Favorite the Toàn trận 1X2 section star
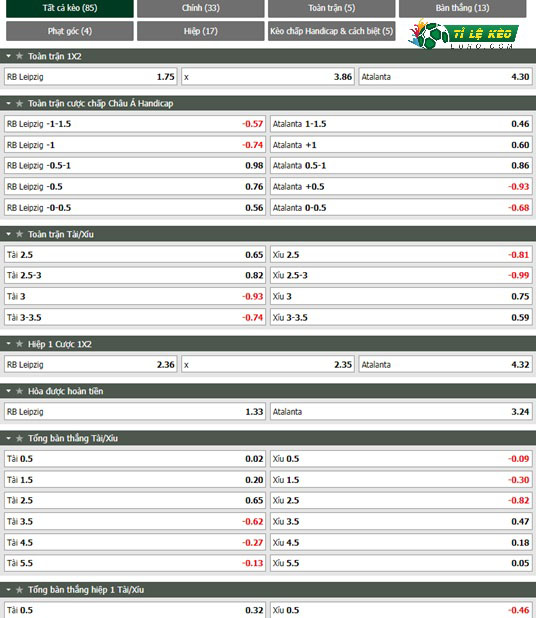The width and height of the screenshot is (536, 618). (x=19, y=56)
